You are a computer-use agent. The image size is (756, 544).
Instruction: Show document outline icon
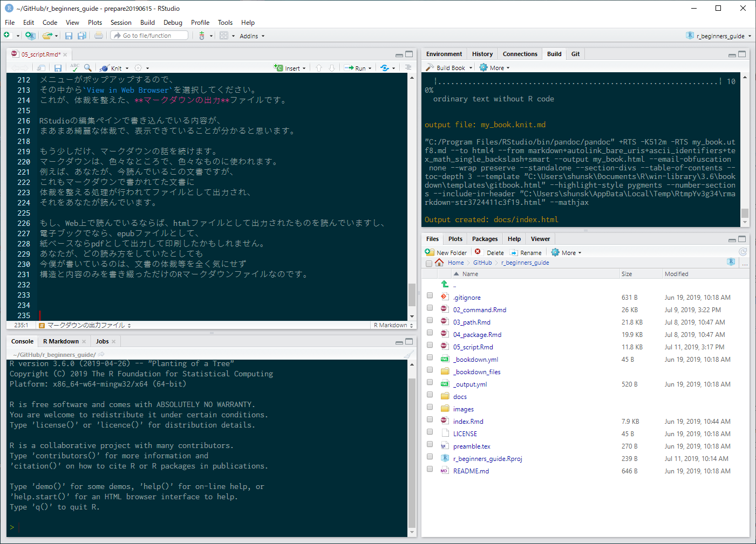[408, 68]
